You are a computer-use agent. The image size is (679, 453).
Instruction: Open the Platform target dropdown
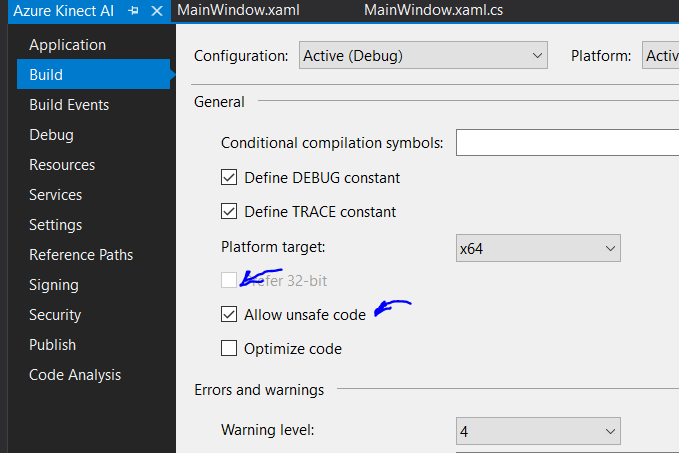[x=538, y=247]
